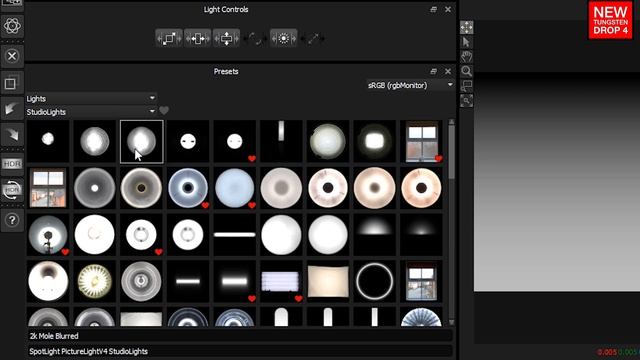Click the 'SpotLight PictureLightV4 StudioLights' text
The width and height of the screenshot is (640, 360).
click(x=89, y=351)
